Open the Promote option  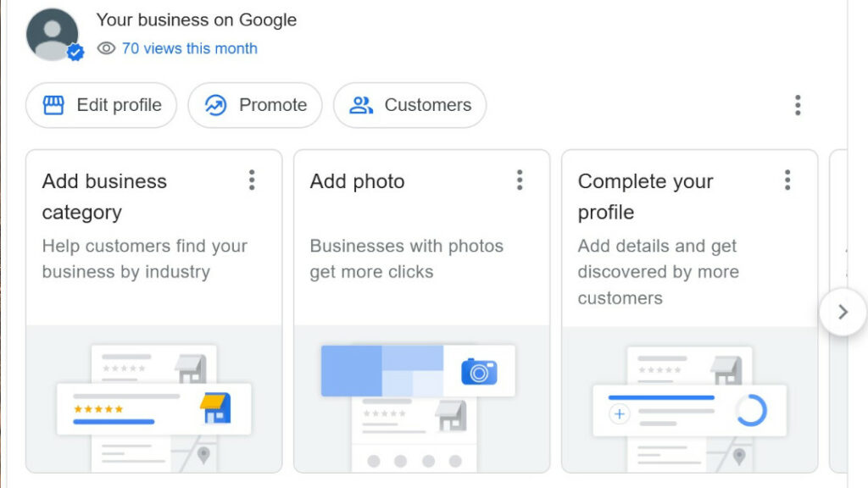pyautogui.click(x=255, y=105)
